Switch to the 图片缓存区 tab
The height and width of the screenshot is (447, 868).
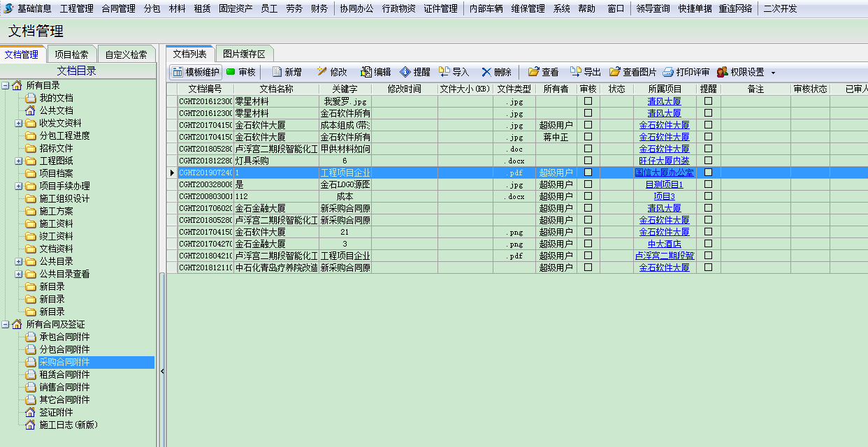244,53
